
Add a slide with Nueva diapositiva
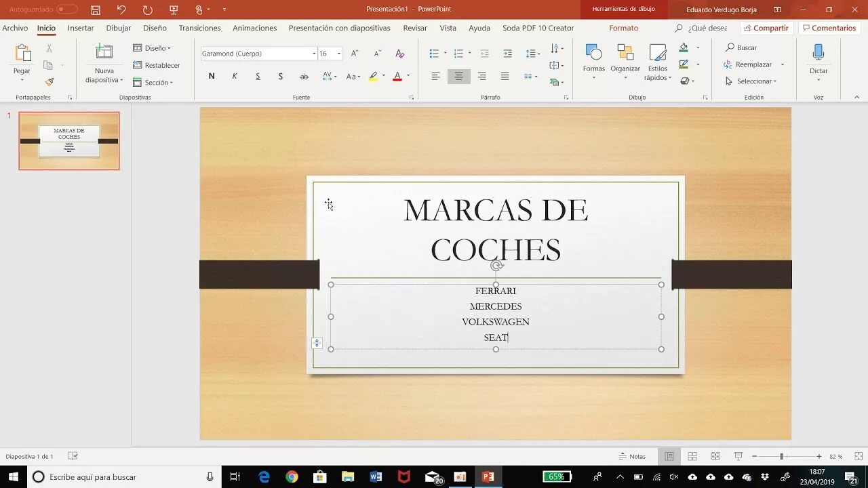point(104,63)
